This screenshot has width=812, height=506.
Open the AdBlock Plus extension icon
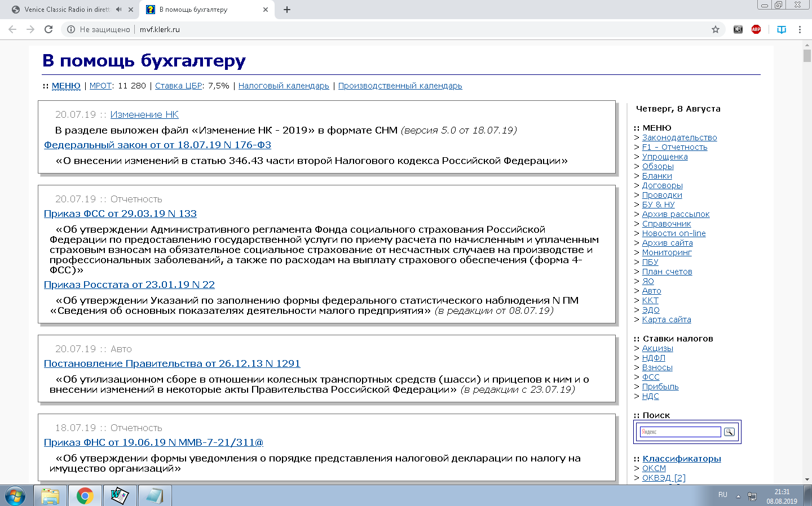(756, 29)
